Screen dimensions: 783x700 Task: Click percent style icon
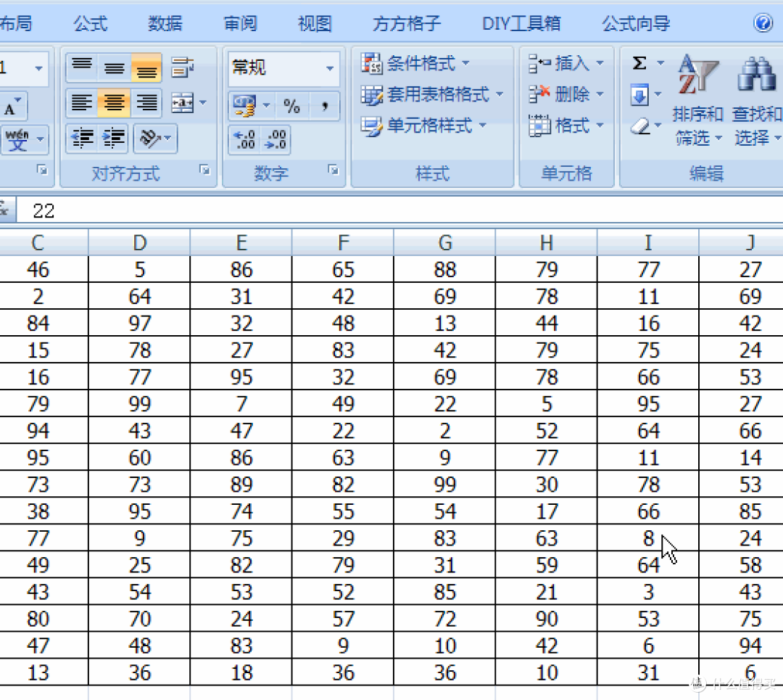pos(291,106)
